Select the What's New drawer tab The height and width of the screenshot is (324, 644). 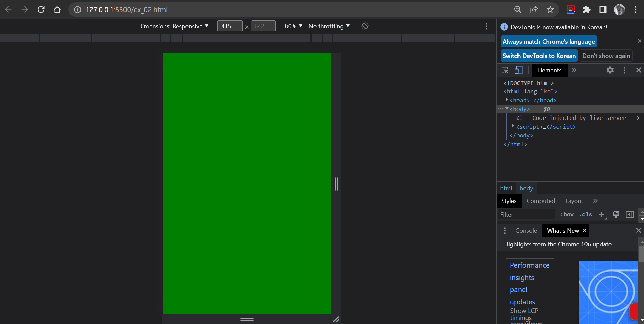pos(563,230)
